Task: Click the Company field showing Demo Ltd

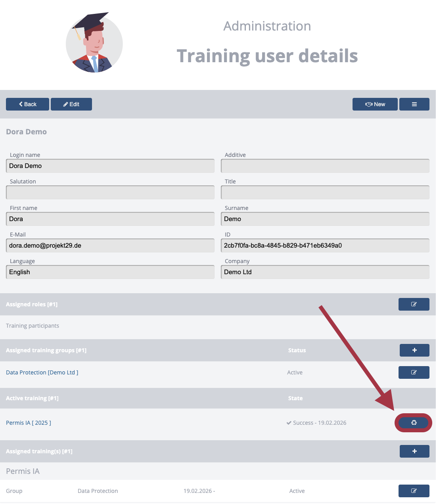Action: (x=325, y=272)
